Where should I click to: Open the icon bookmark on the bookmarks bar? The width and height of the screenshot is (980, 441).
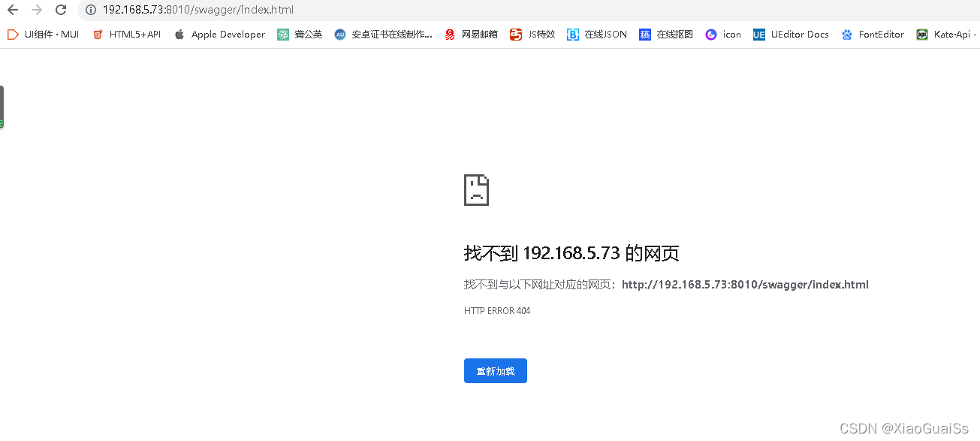coord(723,34)
